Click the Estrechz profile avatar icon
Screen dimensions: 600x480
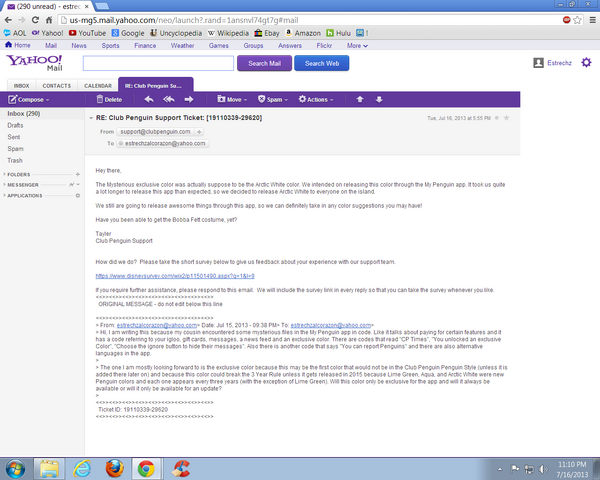[538, 63]
